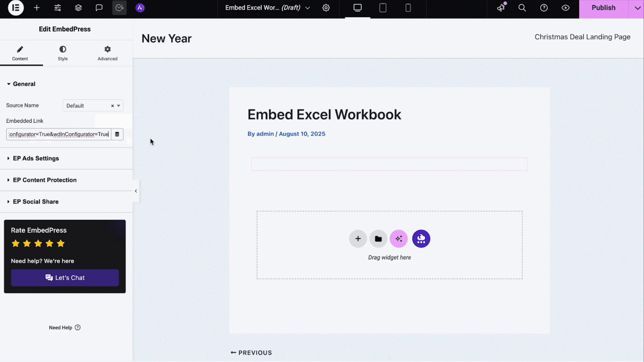The image size is (644, 362).
Task: Open Page Settings gear icon
Action: point(326,8)
